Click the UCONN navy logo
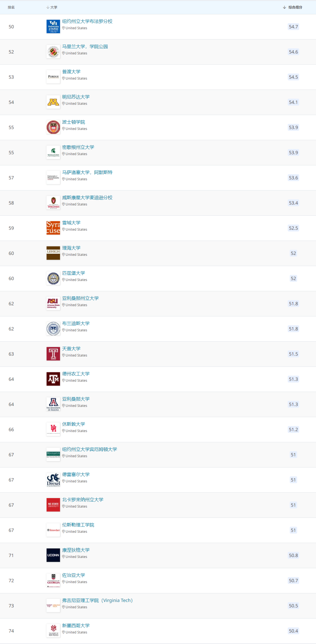316x644 pixels. [x=53, y=555]
